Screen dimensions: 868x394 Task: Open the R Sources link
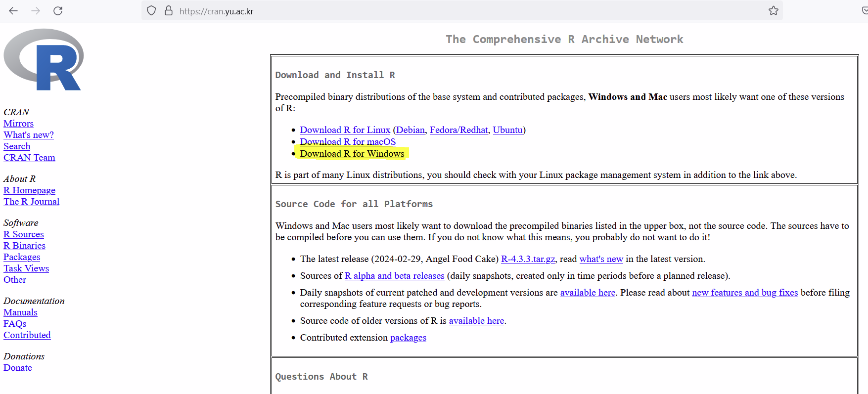pos(24,234)
